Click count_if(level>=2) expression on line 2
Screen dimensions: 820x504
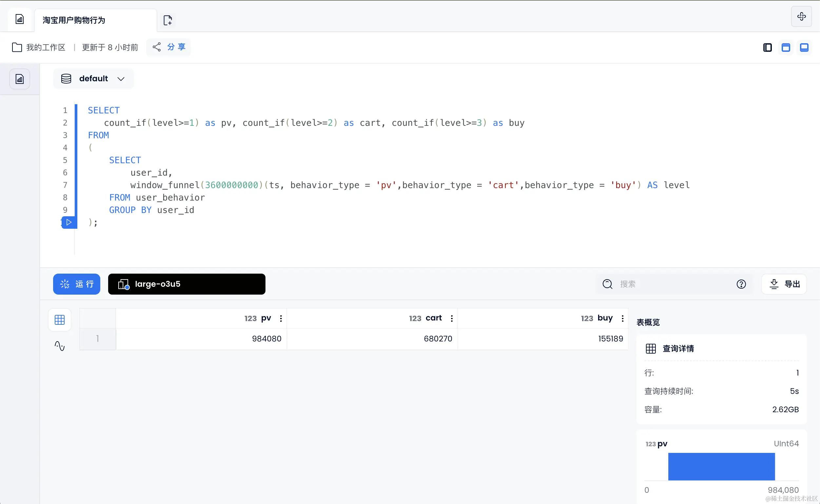pyautogui.click(x=290, y=123)
